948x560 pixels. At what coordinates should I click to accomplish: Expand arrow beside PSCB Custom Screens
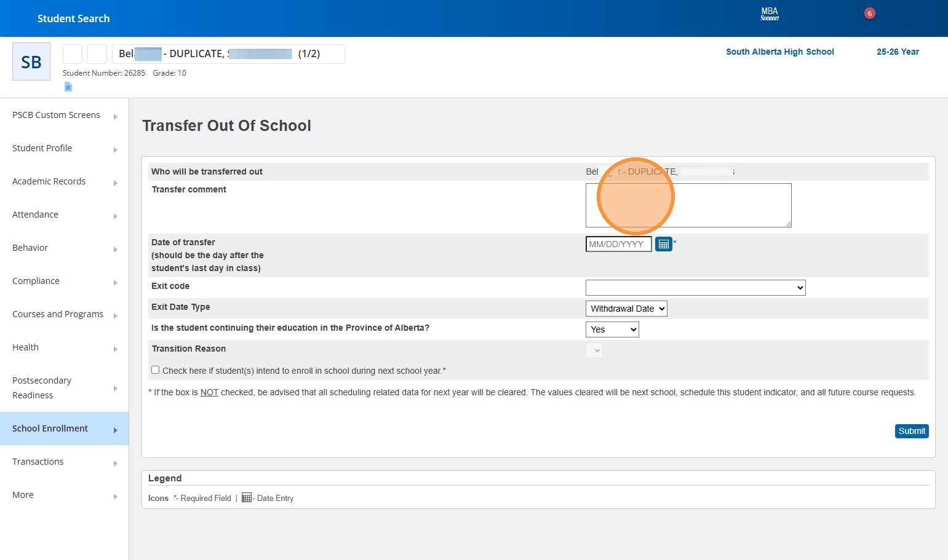coord(115,116)
